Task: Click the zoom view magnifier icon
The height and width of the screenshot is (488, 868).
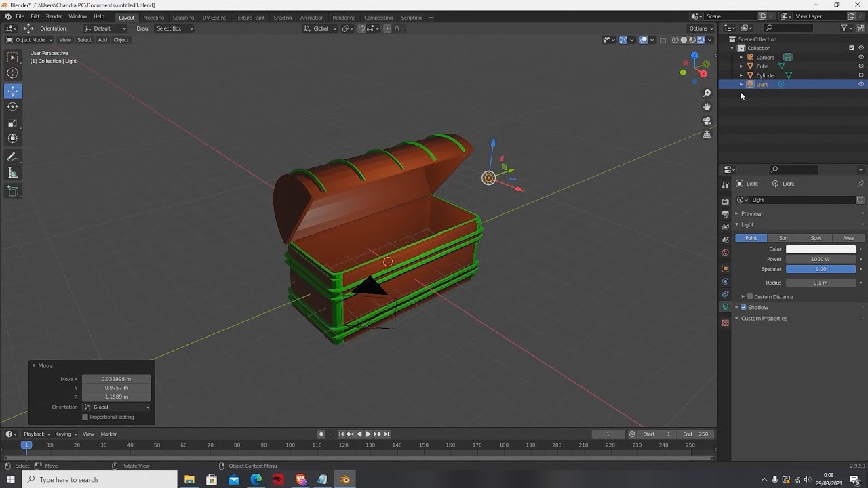Action: coord(707,93)
